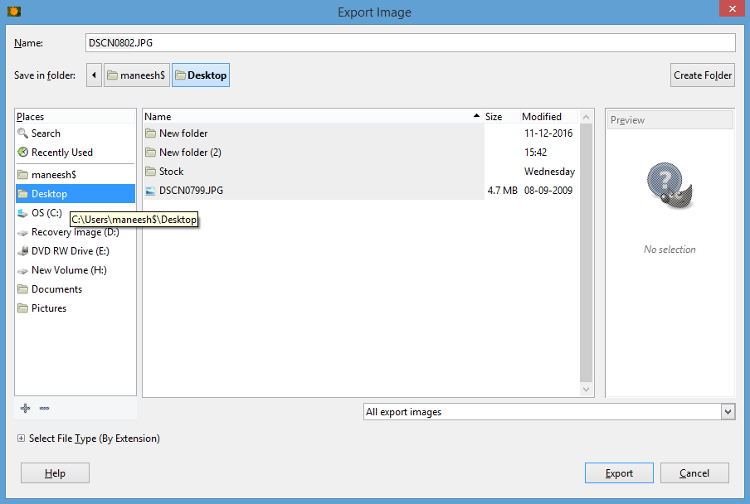Image resolution: width=750 pixels, height=504 pixels.
Task: Select the New folder (2) name
Action: (190, 153)
